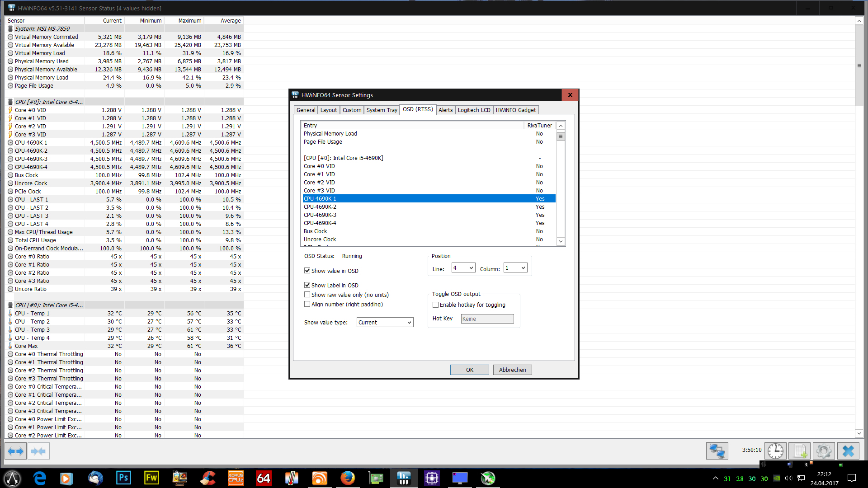Open Firefox from the taskbar
The height and width of the screenshot is (488, 868).
pyautogui.click(x=348, y=478)
